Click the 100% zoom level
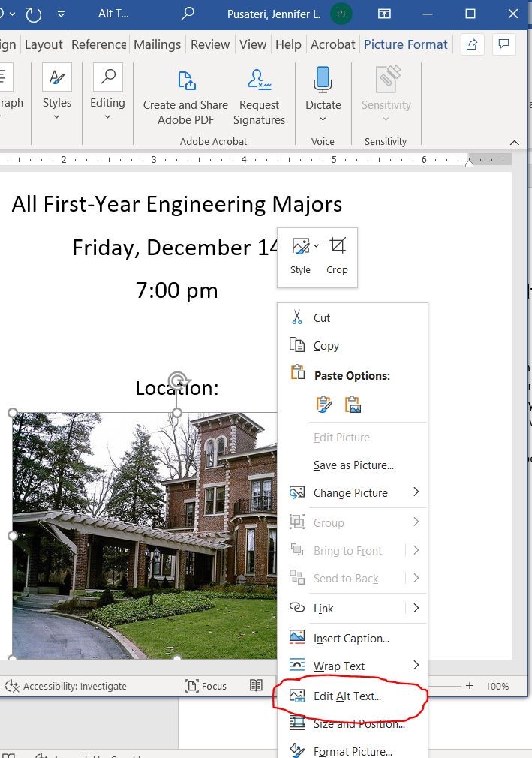Screen dimensions: 532x758 [x=497, y=686]
